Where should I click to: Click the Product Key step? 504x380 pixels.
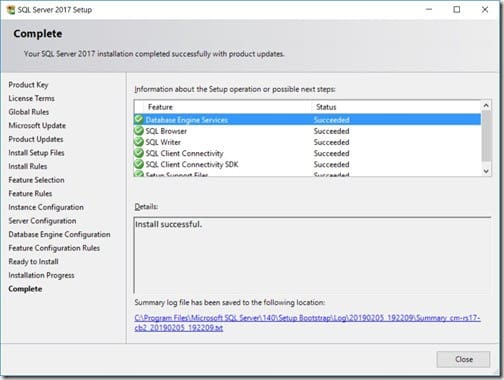pyautogui.click(x=28, y=85)
